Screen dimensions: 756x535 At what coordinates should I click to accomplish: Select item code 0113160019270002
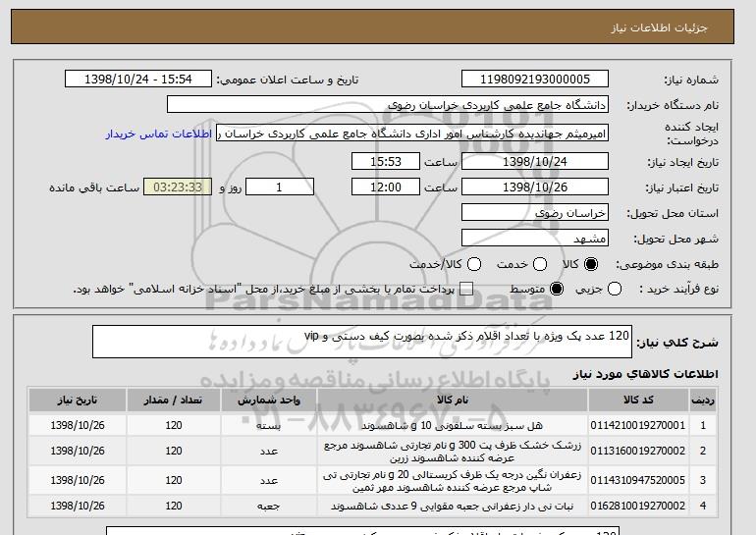click(638, 451)
